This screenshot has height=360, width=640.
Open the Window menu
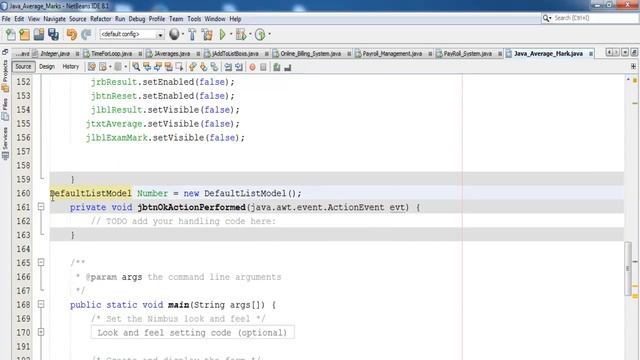(215, 19)
